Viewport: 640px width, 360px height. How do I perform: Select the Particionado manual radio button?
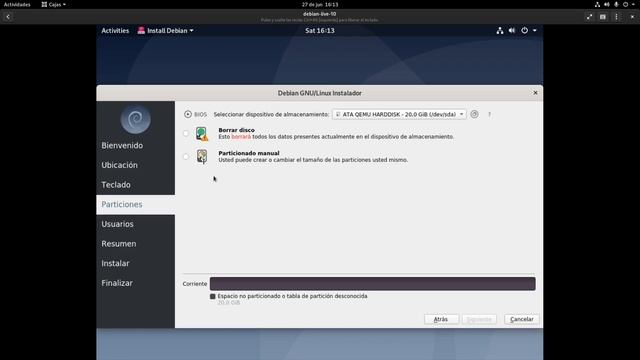(186, 156)
